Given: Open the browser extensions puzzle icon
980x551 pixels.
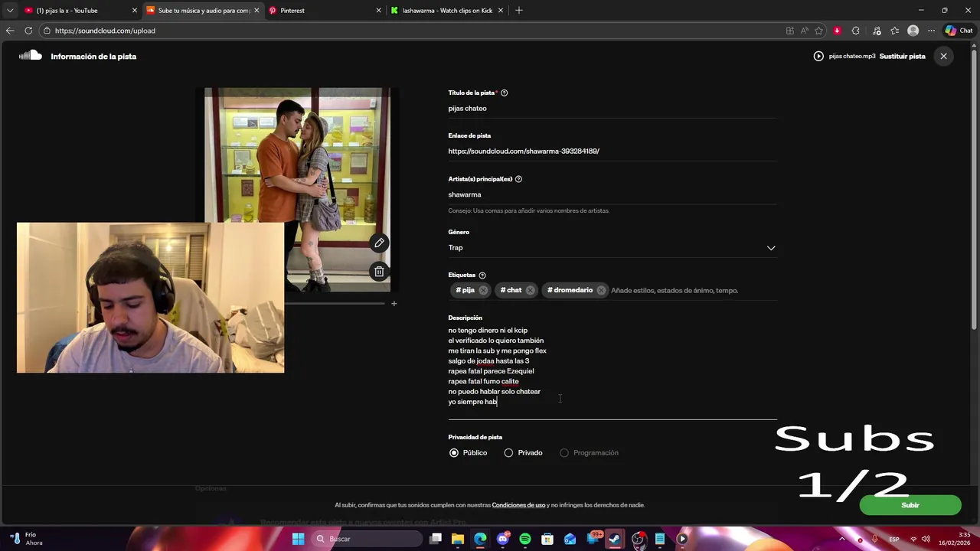Looking at the screenshot, I should pos(855,31).
